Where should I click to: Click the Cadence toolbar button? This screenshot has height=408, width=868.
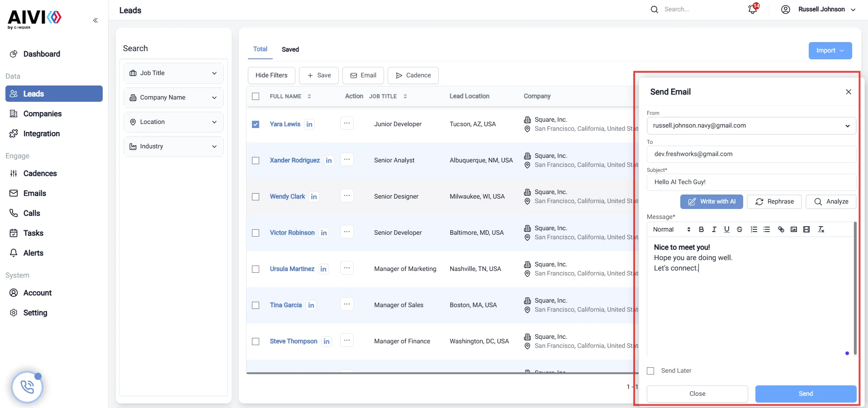coord(413,76)
